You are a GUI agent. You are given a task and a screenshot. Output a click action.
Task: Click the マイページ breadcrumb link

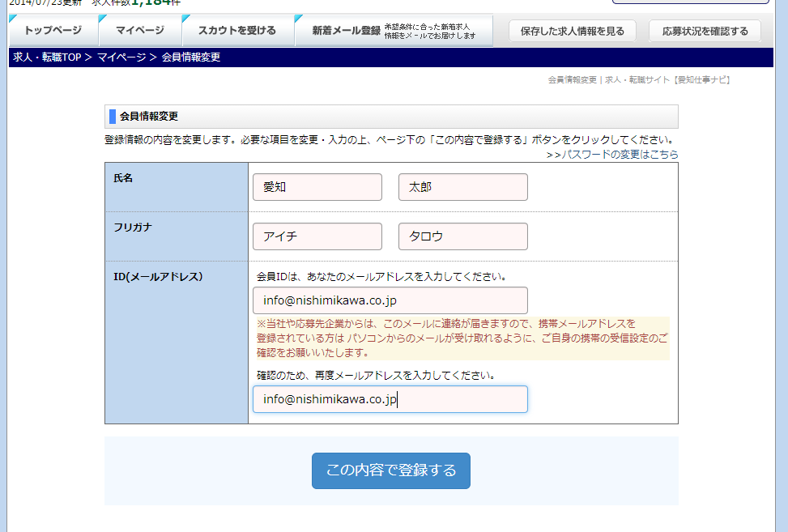pos(121,57)
